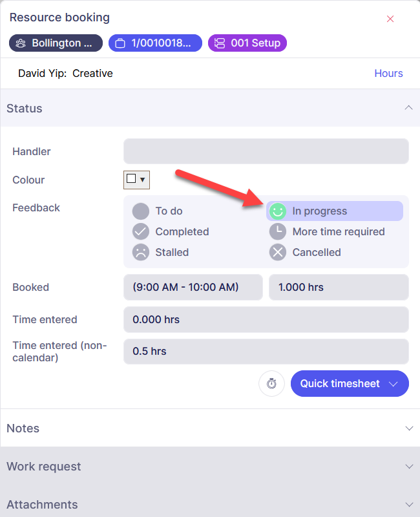Viewport: 420px width, 517px height.
Task: Open the Bollington client tag
Action: pyautogui.click(x=56, y=43)
